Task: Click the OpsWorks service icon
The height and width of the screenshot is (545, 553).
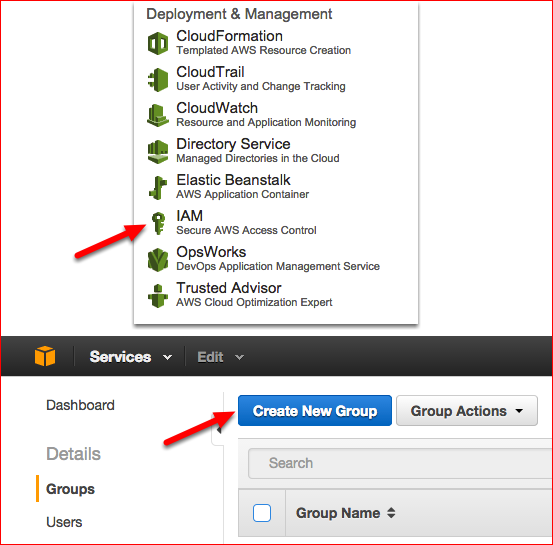Action: [x=158, y=260]
